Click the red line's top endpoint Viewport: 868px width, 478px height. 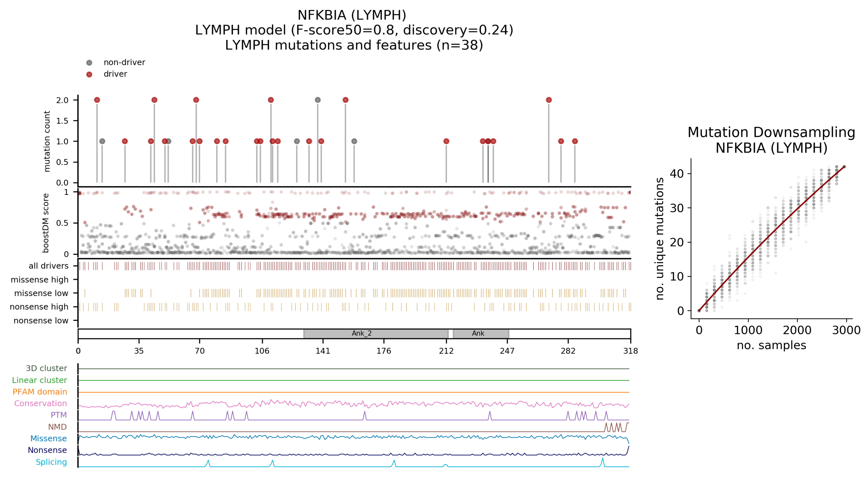coord(844,166)
